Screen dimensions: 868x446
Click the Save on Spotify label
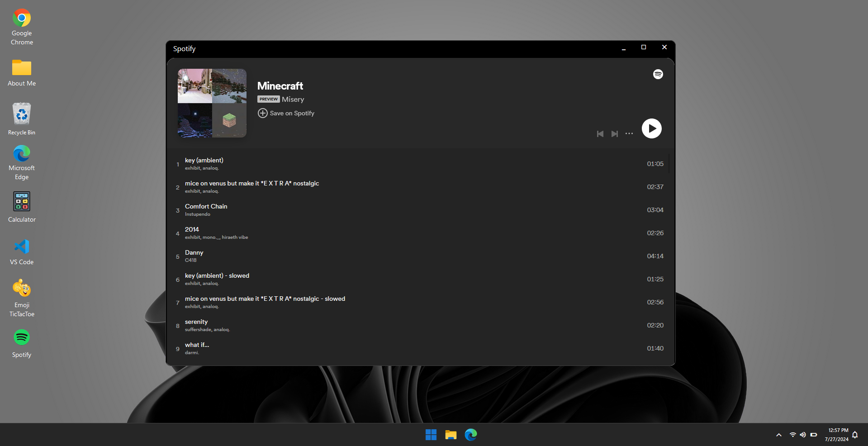pos(292,113)
